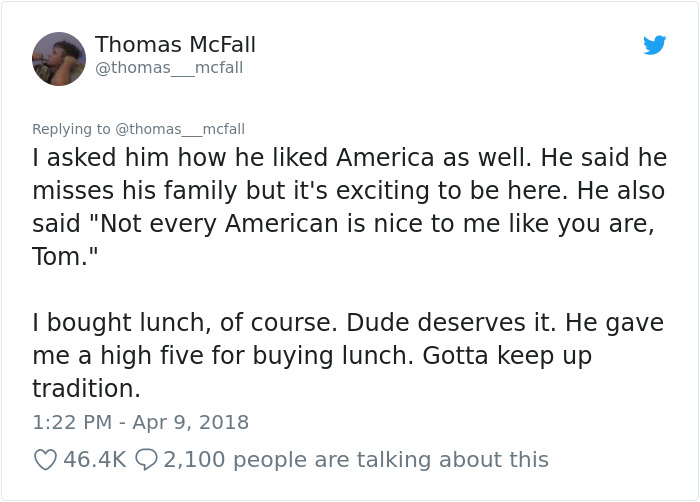Open "2,100 people are talking about this"
The image size is (700, 502).
click(x=355, y=460)
